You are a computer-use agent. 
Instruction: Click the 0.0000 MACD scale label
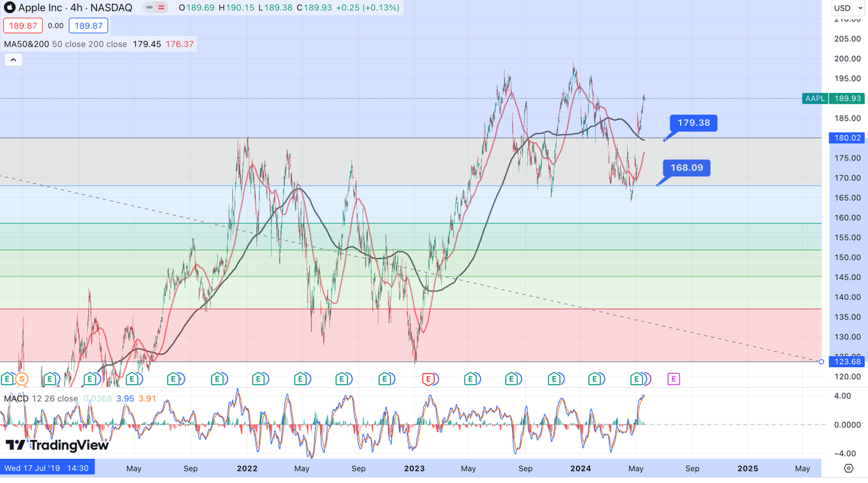pos(847,425)
